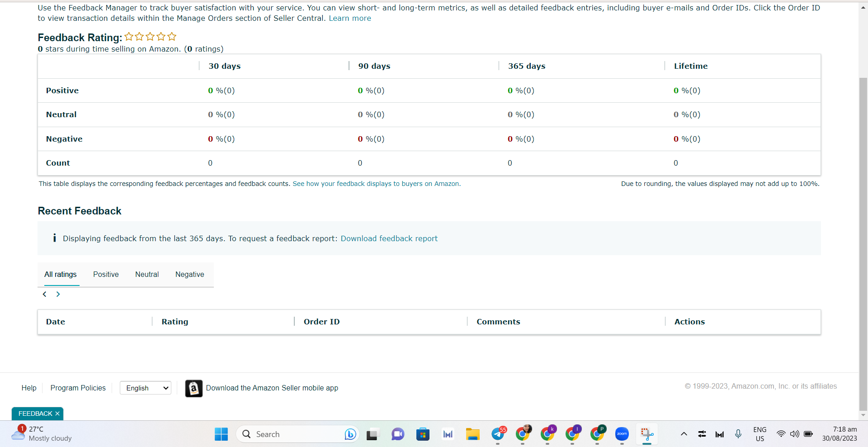The height and width of the screenshot is (447, 868).
Task: Click the 365 days column header
Action: tap(527, 66)
